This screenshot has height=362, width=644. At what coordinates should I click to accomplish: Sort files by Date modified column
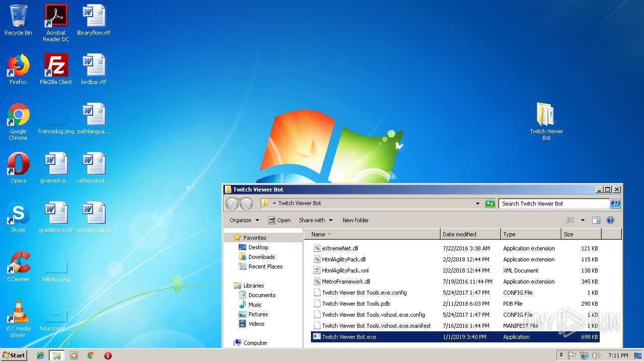coord(470,234)
